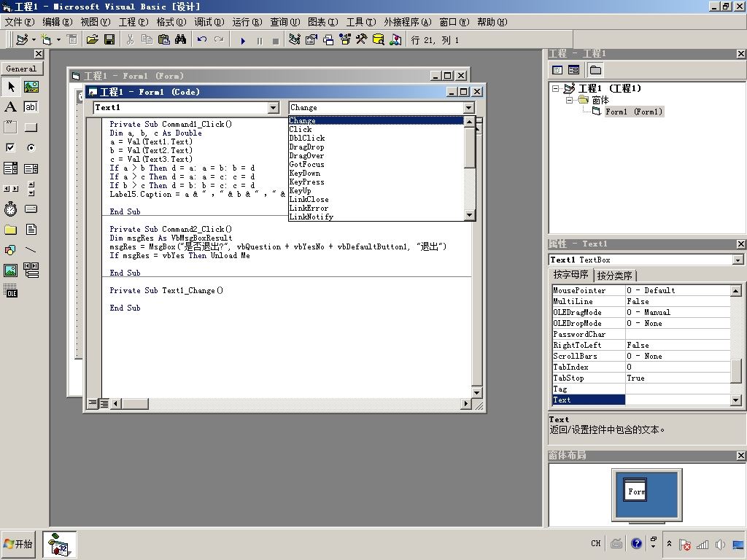Select the OptionButton control in toolbox
This screenshot has width=747, height=560.
click(x=31, y=147)
